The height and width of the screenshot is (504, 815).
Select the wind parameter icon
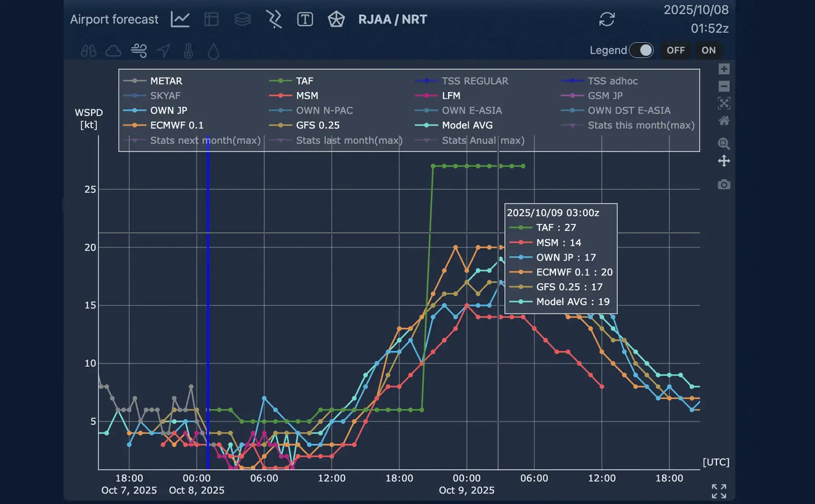click(139, 51)
